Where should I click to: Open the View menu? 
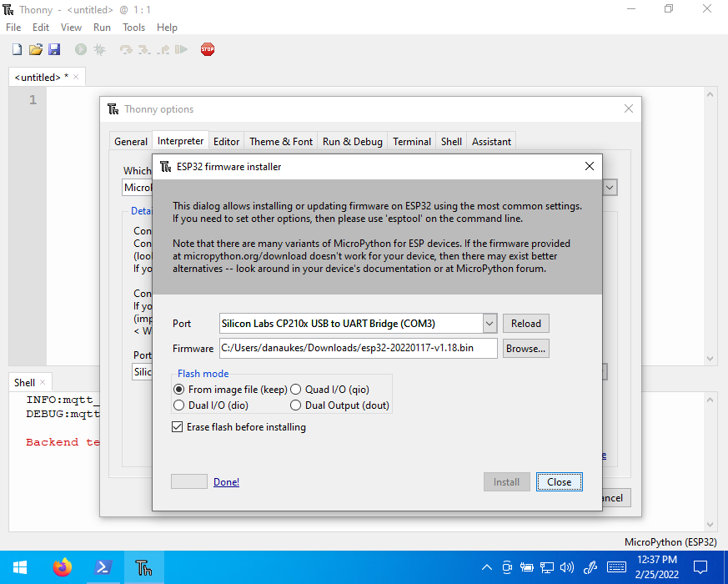(71, 28)
